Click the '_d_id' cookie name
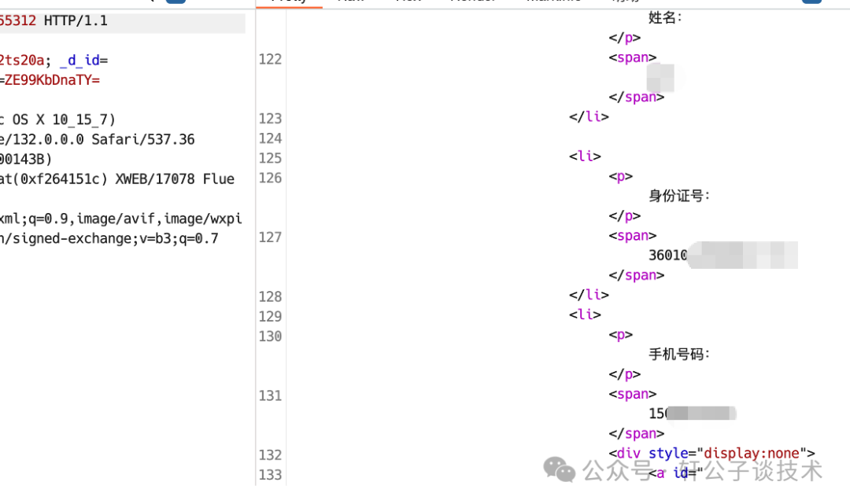Screen dimensions: 850x504 [x=79, y=61]
